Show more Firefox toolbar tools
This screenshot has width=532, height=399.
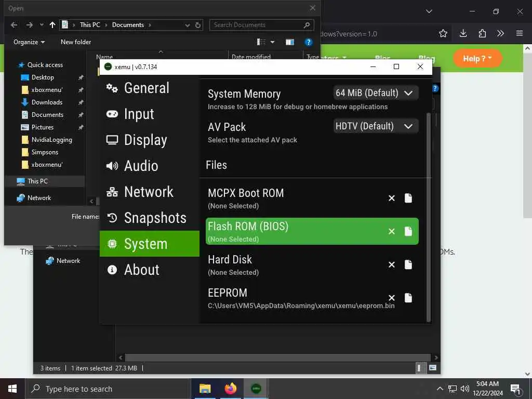[x=500, y=33]
